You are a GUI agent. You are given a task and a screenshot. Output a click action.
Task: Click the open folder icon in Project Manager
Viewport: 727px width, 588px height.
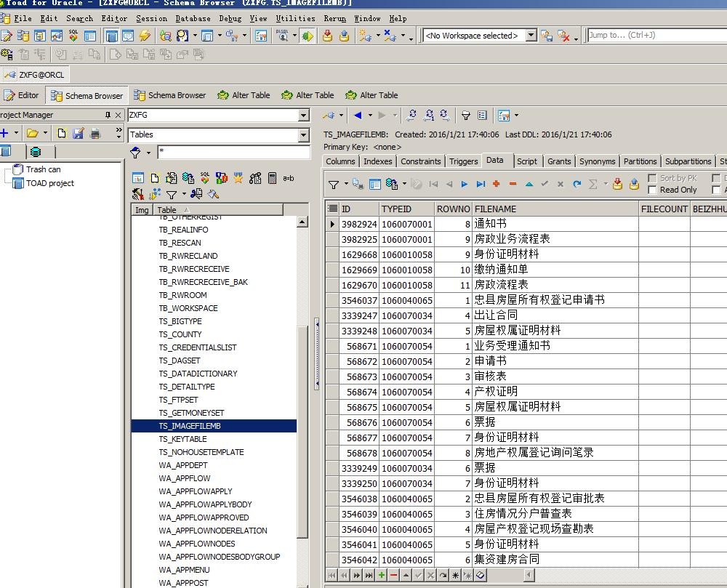pyautogui.click(x=32, y=134)
